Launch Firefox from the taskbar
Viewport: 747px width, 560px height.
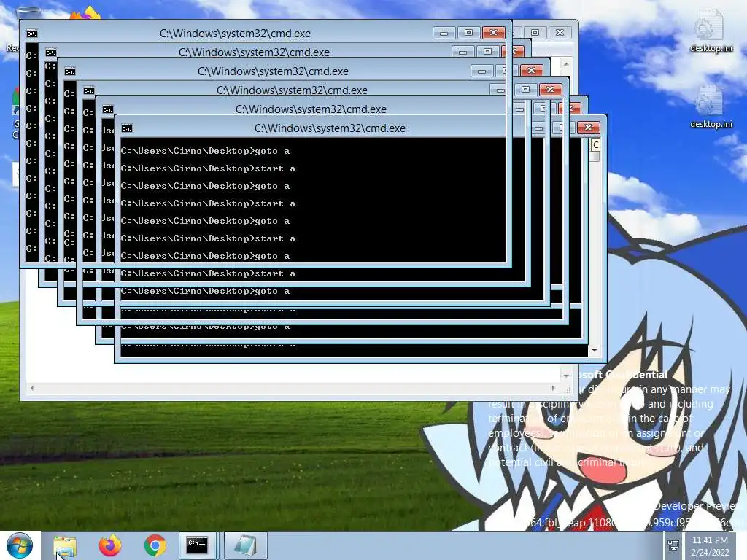(110, 545)
